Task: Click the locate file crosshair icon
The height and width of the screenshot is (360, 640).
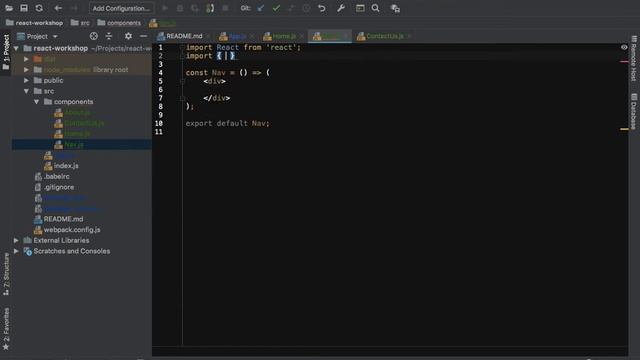Action: point(93,36)
